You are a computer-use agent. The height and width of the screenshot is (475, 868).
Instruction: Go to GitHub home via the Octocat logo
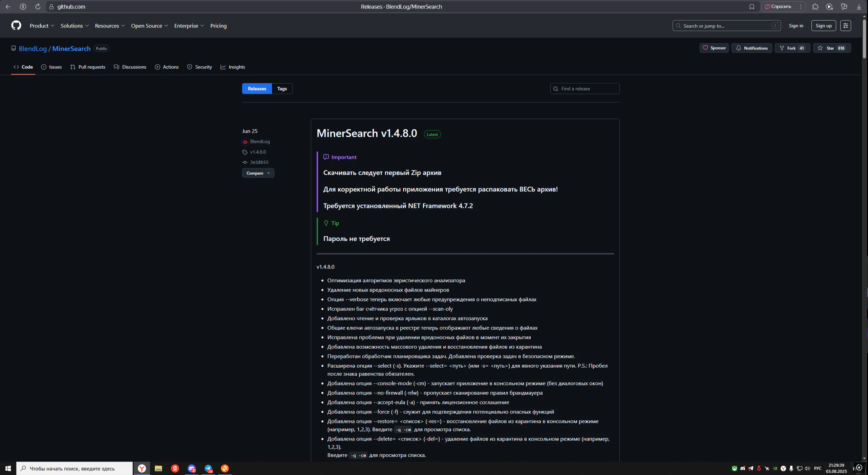point(16,25)
